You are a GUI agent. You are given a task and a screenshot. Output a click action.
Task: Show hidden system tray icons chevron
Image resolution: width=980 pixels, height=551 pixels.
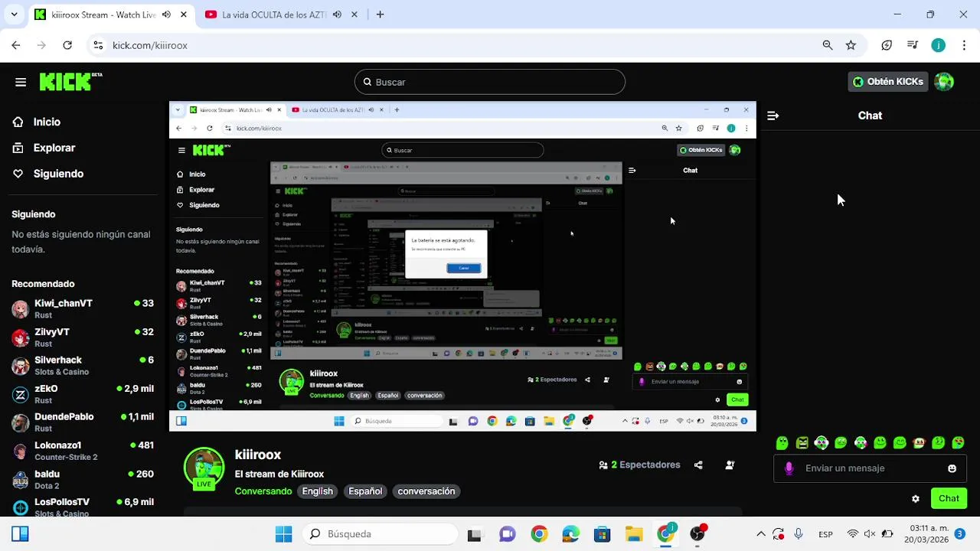pyautogui.click(x=761, y=534)
